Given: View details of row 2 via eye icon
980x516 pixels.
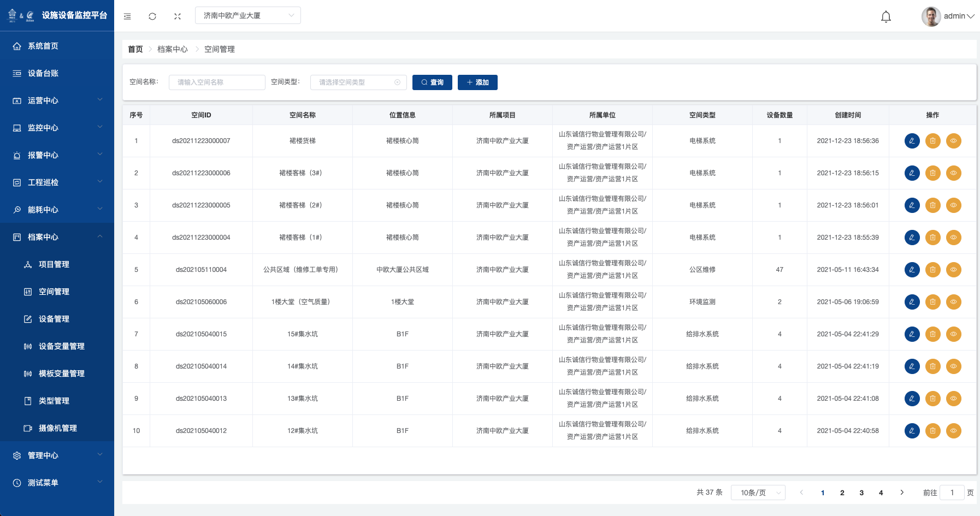Looking at the screenshot, I should (953, 173).
